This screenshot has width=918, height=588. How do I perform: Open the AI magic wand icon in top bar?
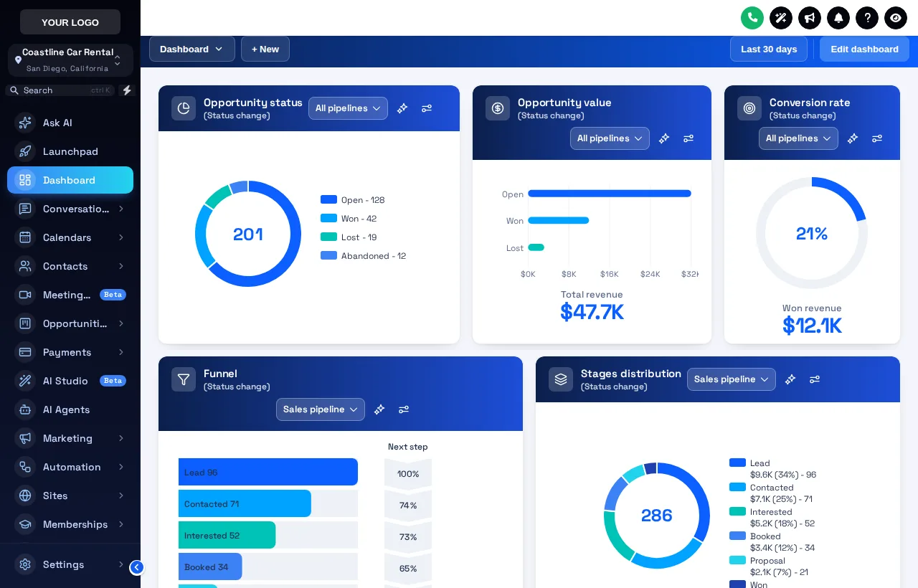[781, 18]
